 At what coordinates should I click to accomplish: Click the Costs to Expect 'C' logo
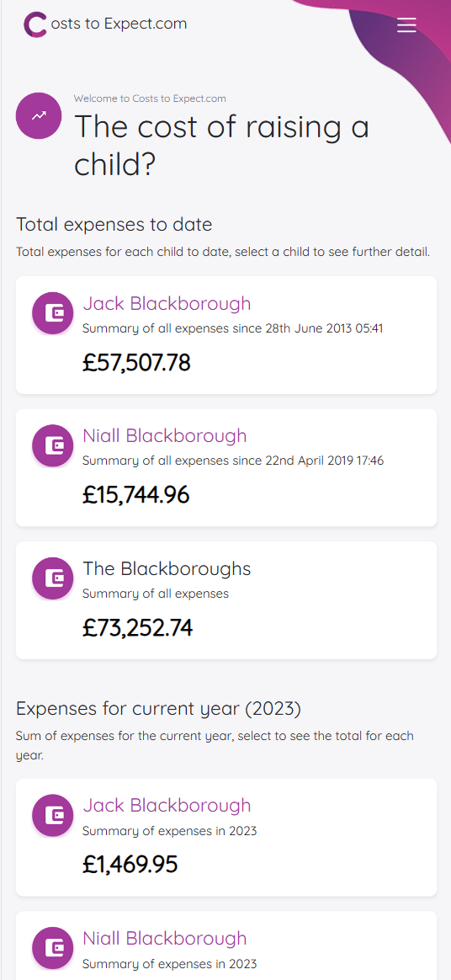click(34, 25)
